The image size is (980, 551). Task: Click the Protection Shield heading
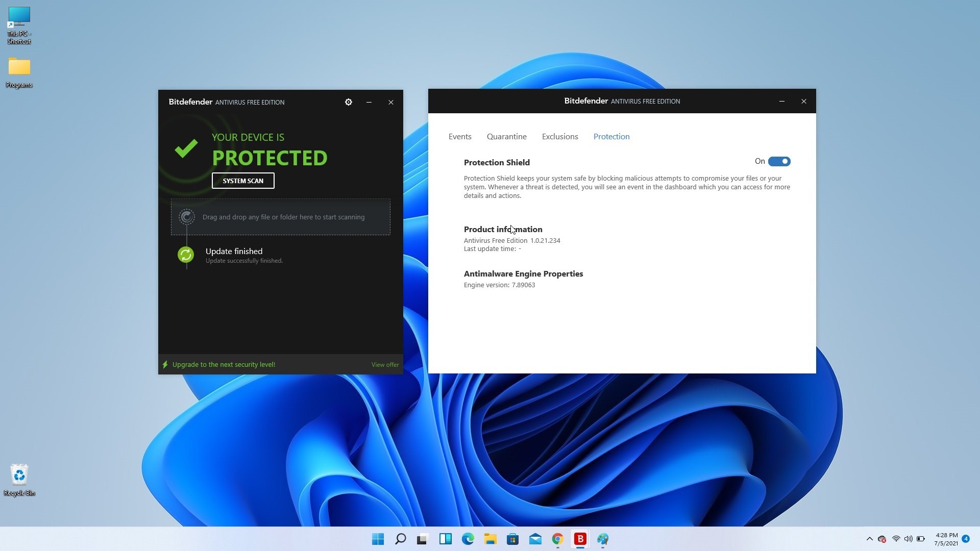tap(497, 162)
